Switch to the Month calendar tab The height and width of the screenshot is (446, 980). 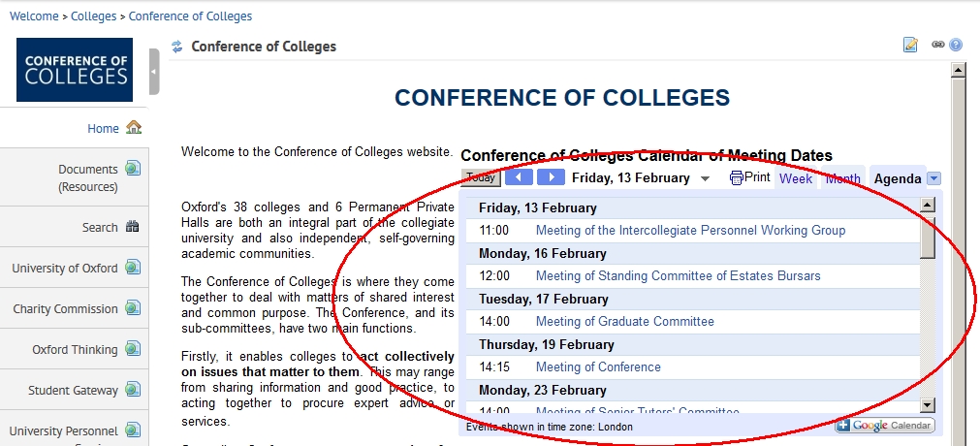coord(842,178)
